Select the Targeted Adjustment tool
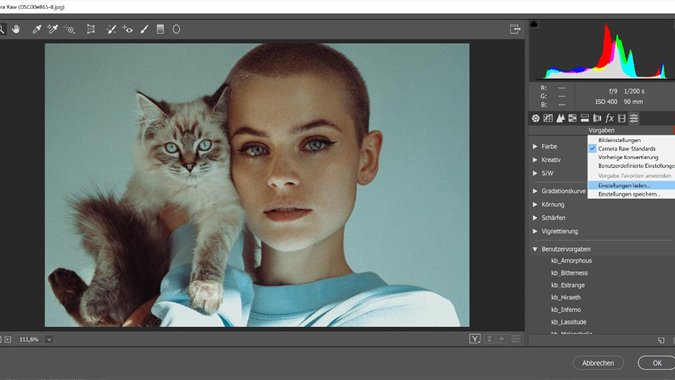The height and width of the screenshot is (380, 675). (69, 29)
